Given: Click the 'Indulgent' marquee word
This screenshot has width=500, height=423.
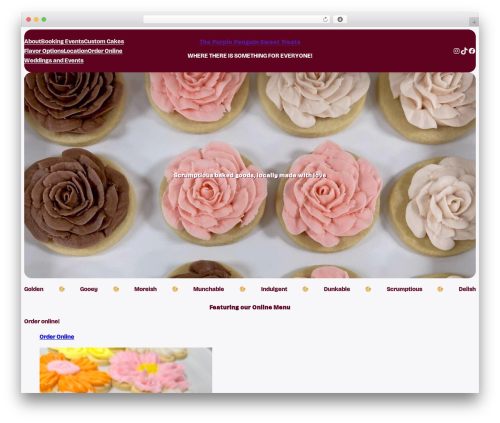Looking at the screenshot, I should tap(274, 289).
